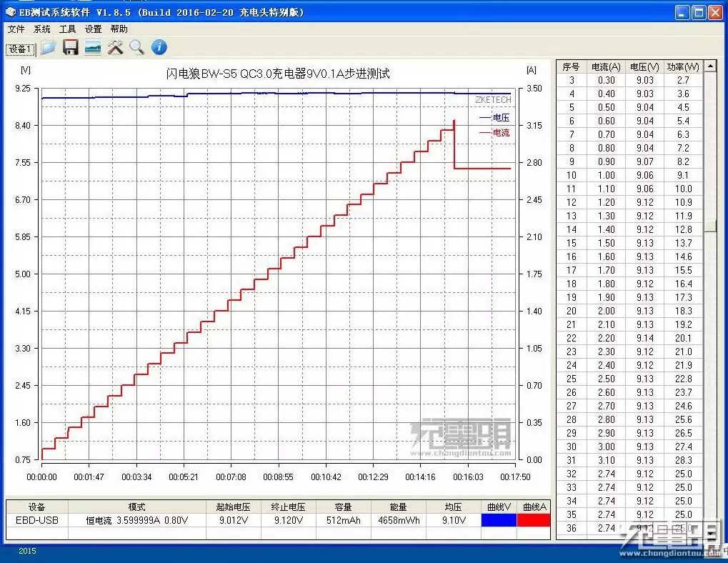Select the 9.120V end voltage cell
The image size is (728, 563).
pyautogui.click(x=288, y=520)
